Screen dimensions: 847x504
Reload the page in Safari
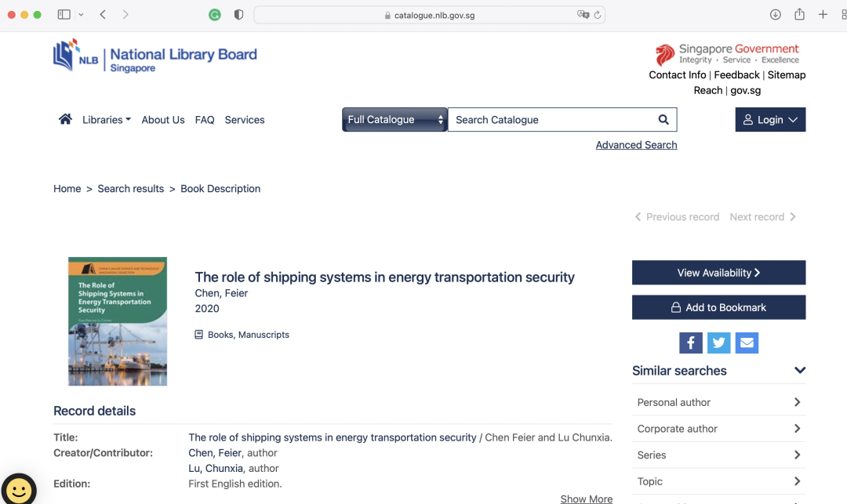[x=598, y=15]
